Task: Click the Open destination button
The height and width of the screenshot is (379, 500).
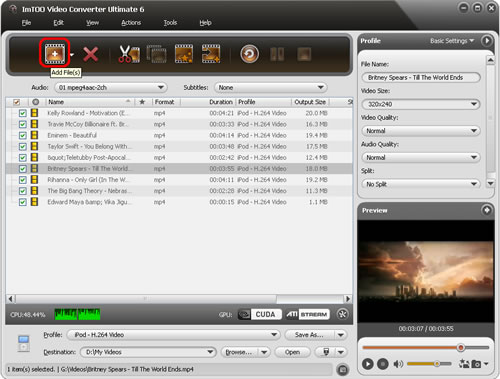Action: 292,352
